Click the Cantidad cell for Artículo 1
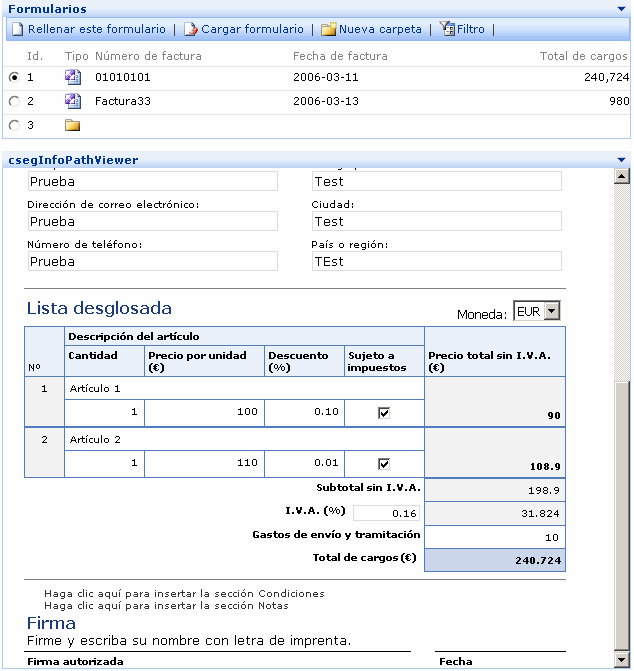This screenshot has width=634, height=671. click(x=104, y=413)
